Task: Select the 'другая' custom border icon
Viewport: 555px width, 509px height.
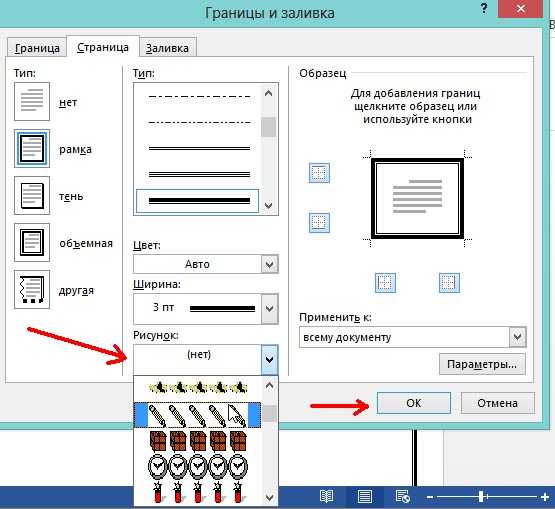Action: 32,290
